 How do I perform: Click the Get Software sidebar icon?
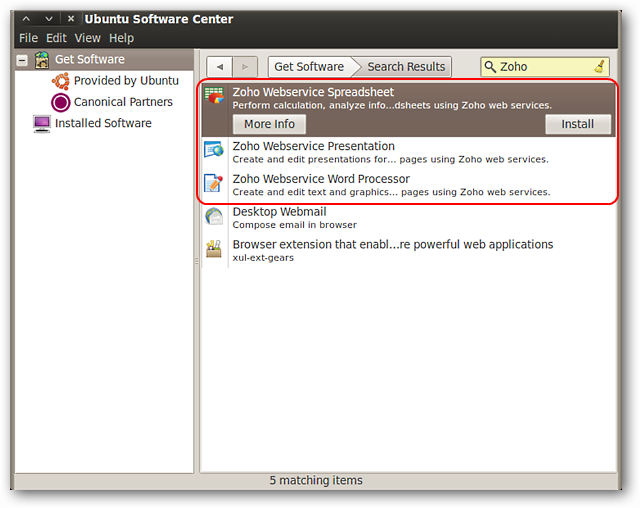pyautogui.click(x=42, y=60)
